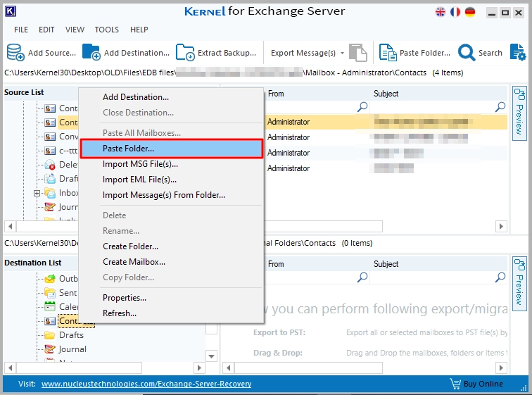The image size is (532, 395).
Task: Click the Add Destination folder icon
Action: click(91, 52)
